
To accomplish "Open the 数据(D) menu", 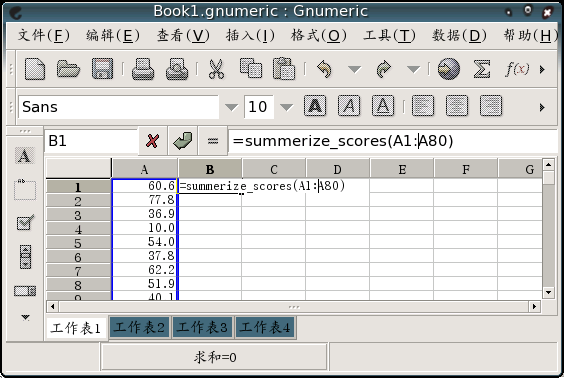I will click(459, 35).
